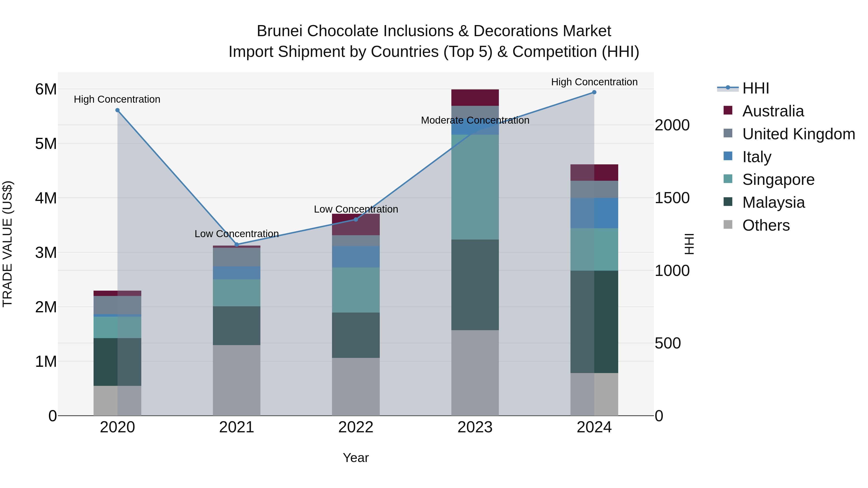
Task: Toggle Australia series in legend
Action: [764, 111]
